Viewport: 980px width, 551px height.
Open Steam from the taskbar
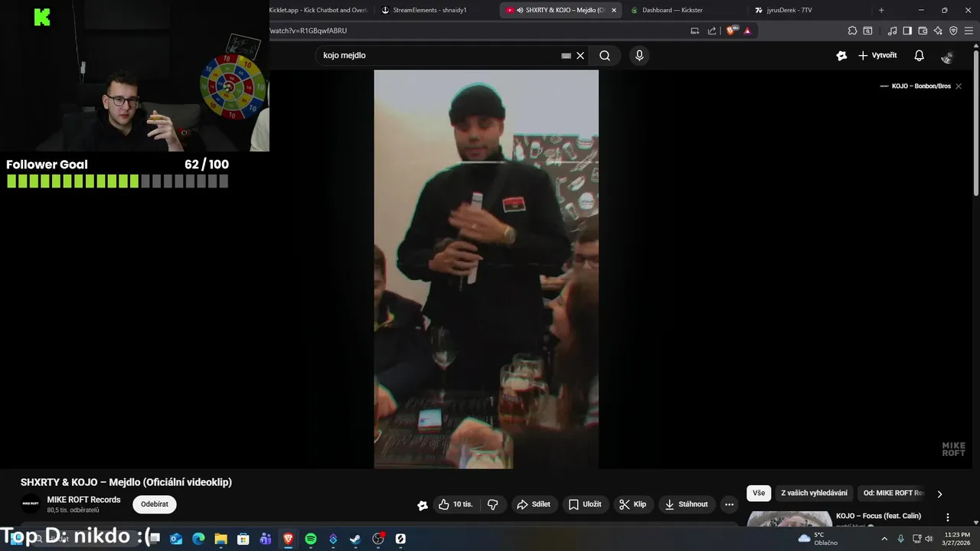[x=355, y=539]
